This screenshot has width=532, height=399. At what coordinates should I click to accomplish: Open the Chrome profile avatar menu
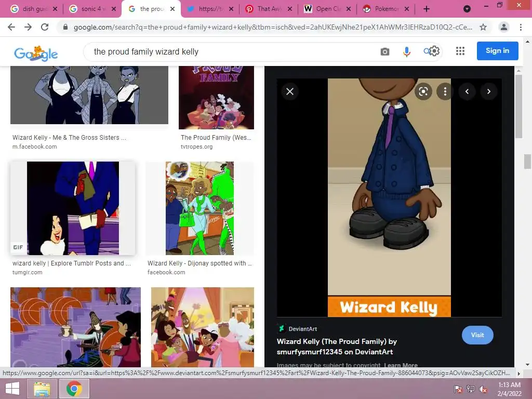click(x=504, y=27)
